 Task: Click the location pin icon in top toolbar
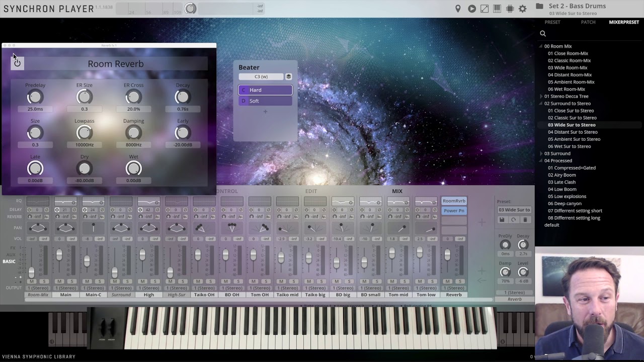[x=458, y=9]
